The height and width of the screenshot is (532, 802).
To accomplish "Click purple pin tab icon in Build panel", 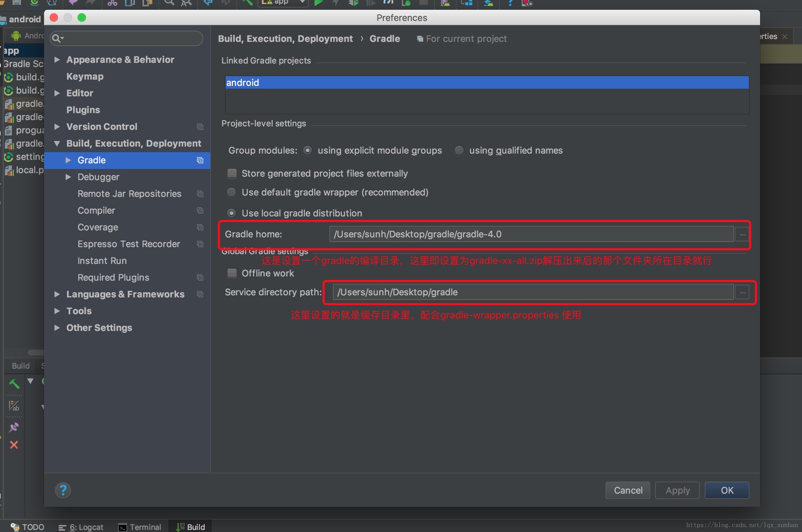I will point(14,427).
